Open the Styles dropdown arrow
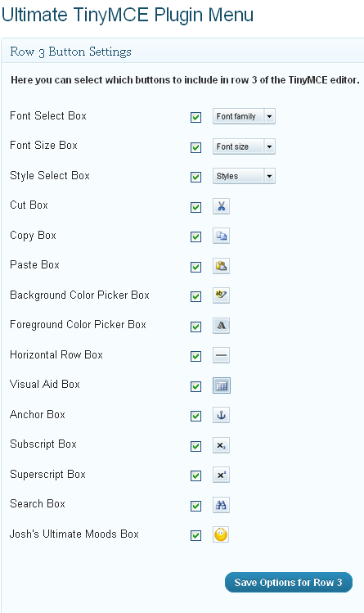Image resolution: width=364 pixels, height=613 pixels. coord(269,176)
